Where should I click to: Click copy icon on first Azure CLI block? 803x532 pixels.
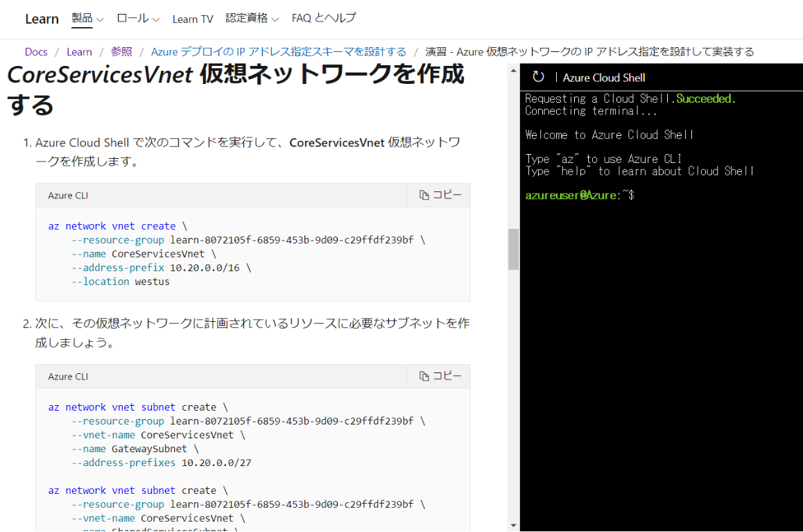[x=440, y=196]
